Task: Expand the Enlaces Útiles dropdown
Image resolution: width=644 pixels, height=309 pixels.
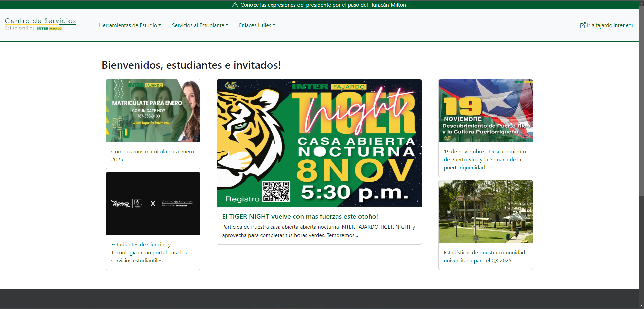Action: 257,25
